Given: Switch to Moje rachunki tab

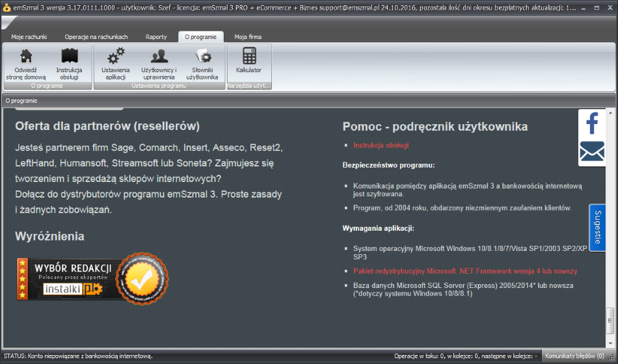Looking at the screenshot, I should pos(29,36).
